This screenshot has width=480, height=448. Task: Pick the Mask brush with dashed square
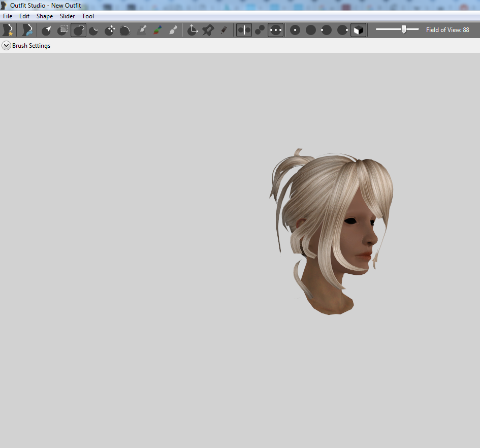[x=63, y=30]
